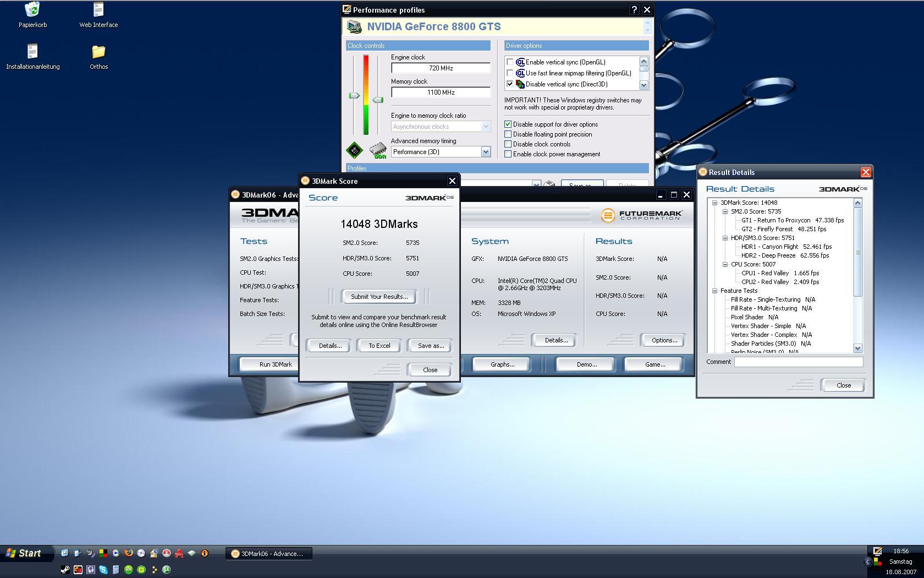
Task: Open the Engine to memory clock ratio dropdown
Action: [x=486, y=127]
